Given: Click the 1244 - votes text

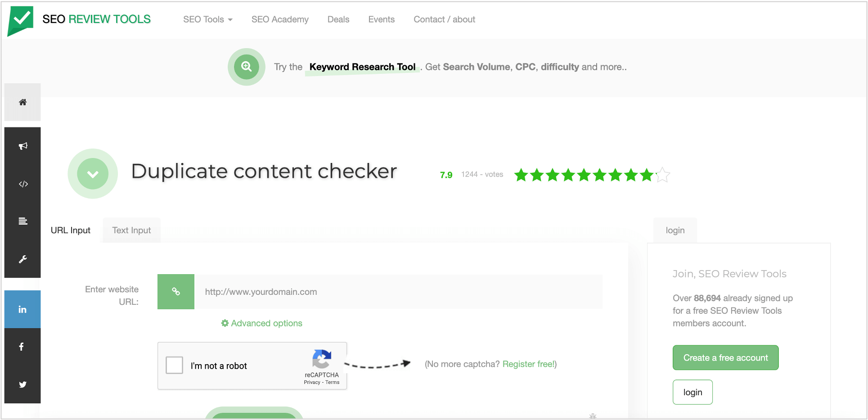Looking at the screenshot, I should coord(482,174).
